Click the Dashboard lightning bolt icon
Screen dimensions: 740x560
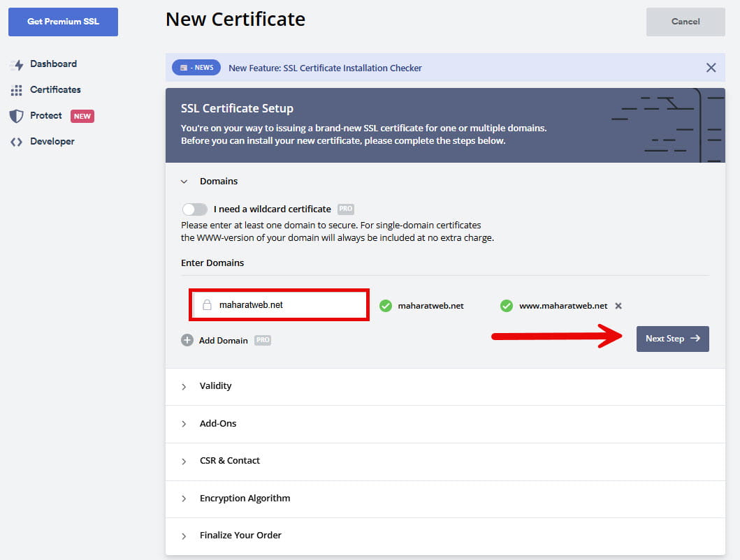[17, 65]
